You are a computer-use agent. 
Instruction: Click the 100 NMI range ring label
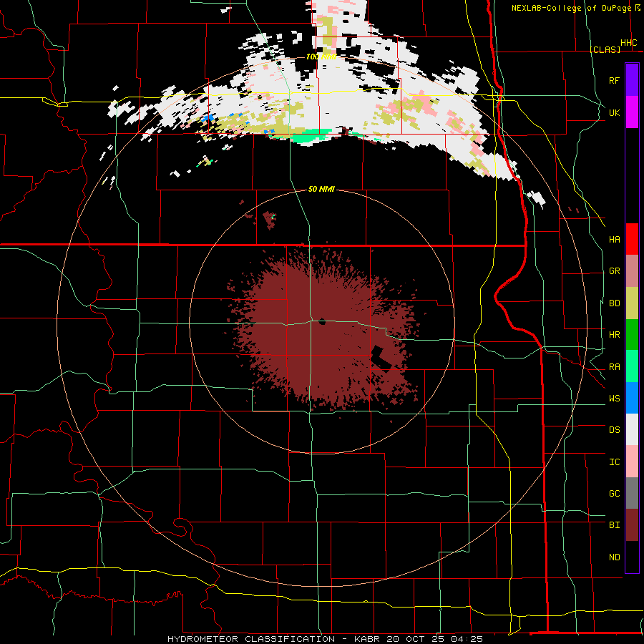321,57
